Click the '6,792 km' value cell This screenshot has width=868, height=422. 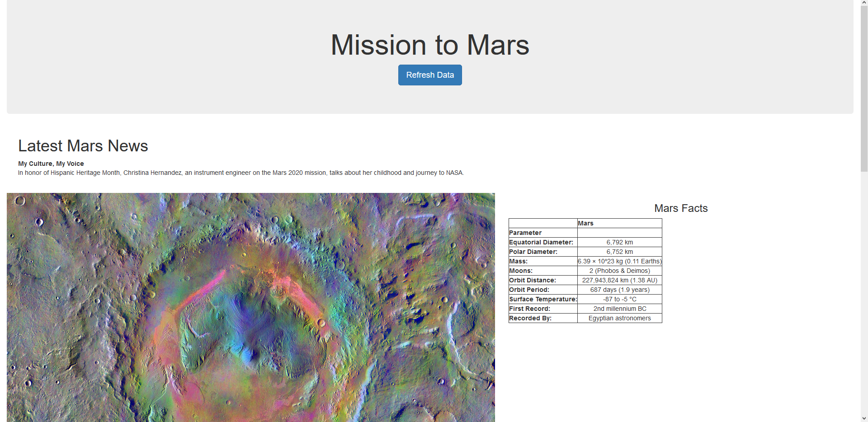[619, 242]
